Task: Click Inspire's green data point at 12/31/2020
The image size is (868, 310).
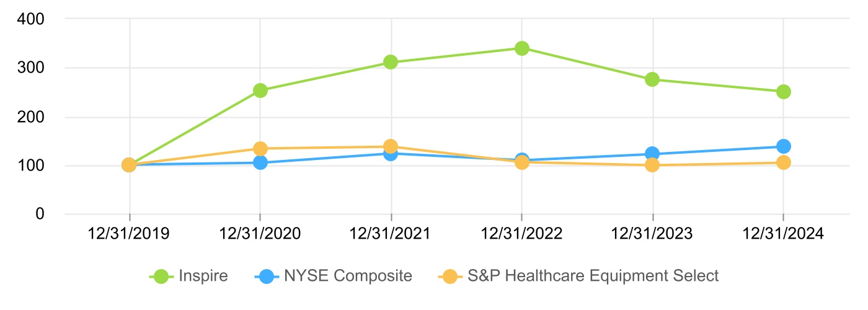Action: 260,91
